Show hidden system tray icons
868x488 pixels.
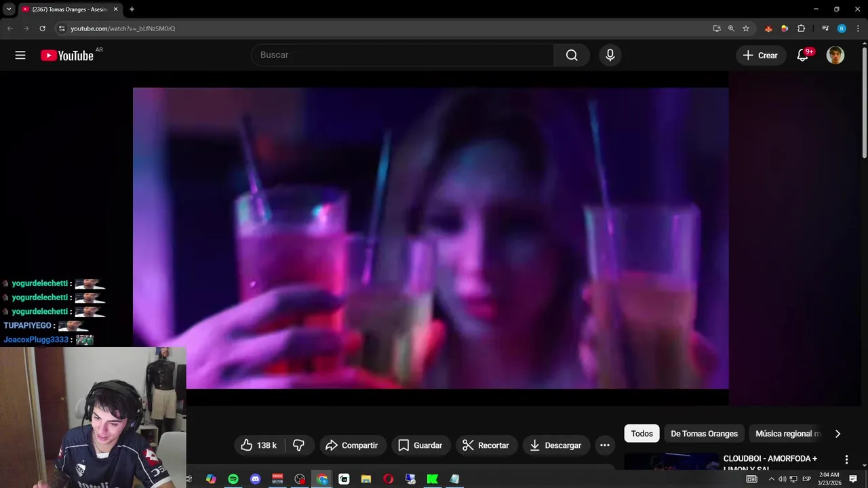[771, 479]
